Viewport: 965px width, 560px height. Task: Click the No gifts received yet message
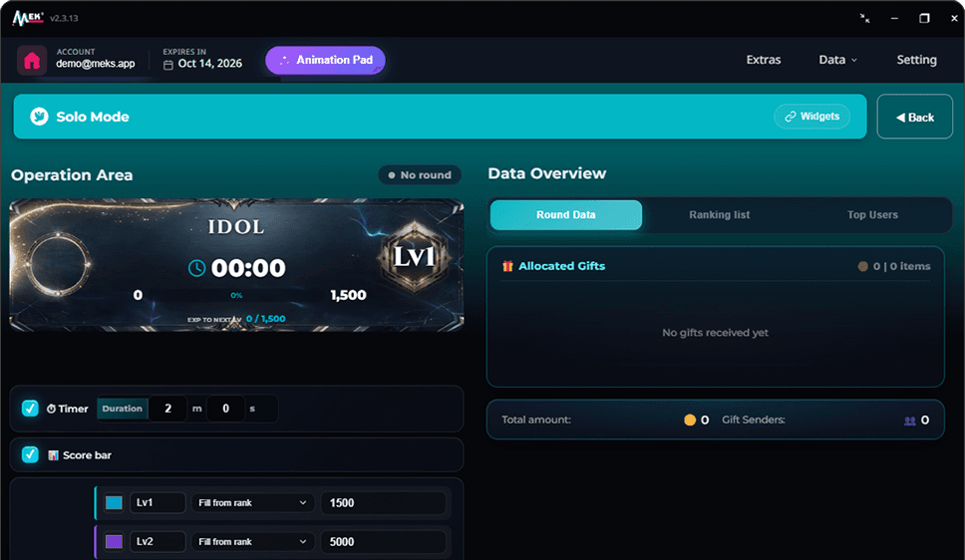tap(715, 333)
